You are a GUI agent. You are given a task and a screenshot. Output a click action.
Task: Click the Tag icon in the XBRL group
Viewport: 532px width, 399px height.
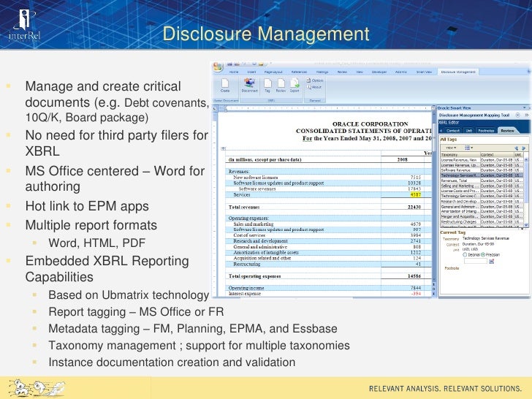point(267,85)
